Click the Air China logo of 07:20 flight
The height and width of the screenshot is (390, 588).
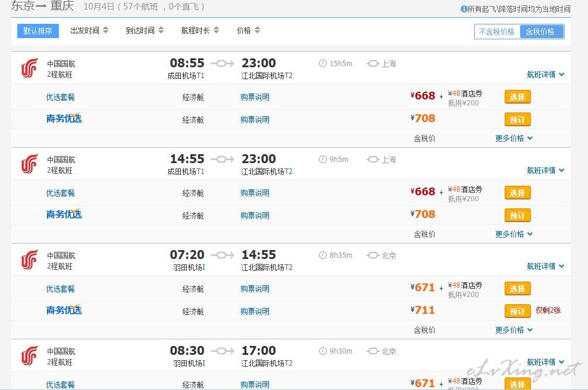tap(29, 260)
